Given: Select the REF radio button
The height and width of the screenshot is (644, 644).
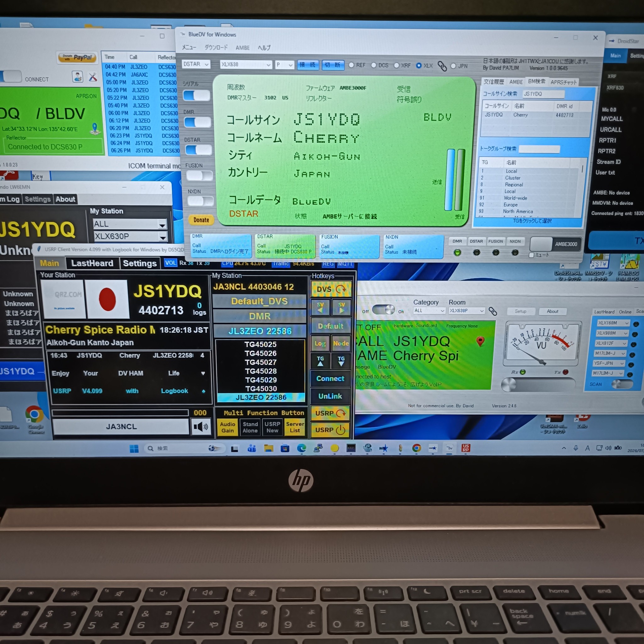Looking at the screenshot, I should click(x=351, y=65).
